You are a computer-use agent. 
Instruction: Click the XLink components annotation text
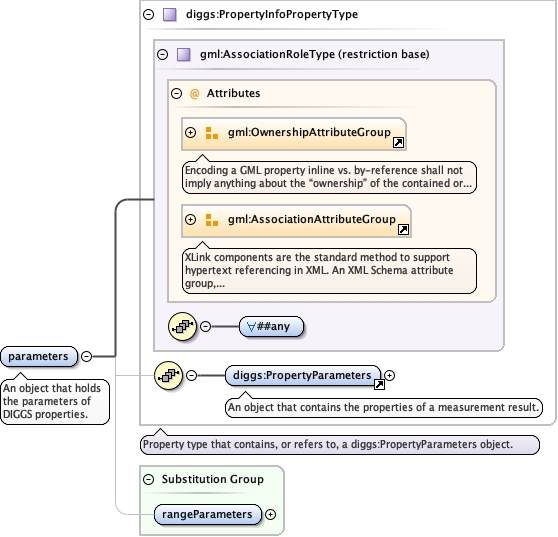(329, 270)
